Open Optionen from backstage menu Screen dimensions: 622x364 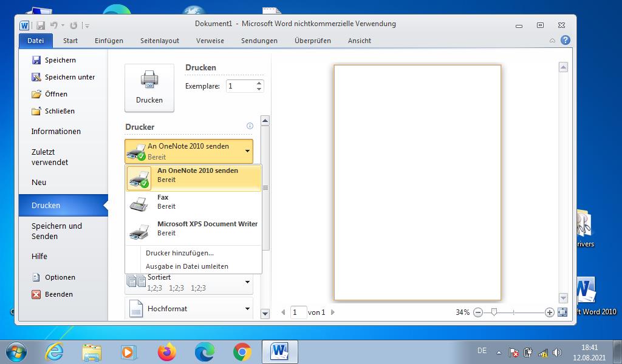click(x=53, y=277)
